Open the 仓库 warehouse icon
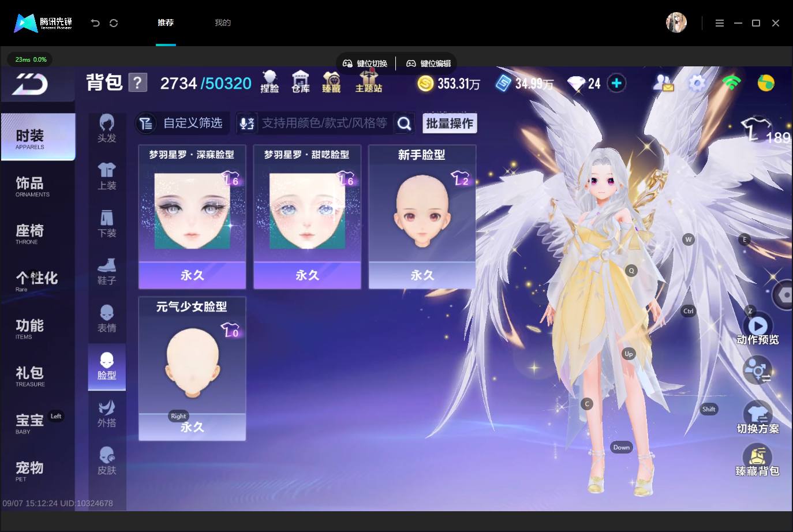The image size is (793, 532). coord(301,81)
